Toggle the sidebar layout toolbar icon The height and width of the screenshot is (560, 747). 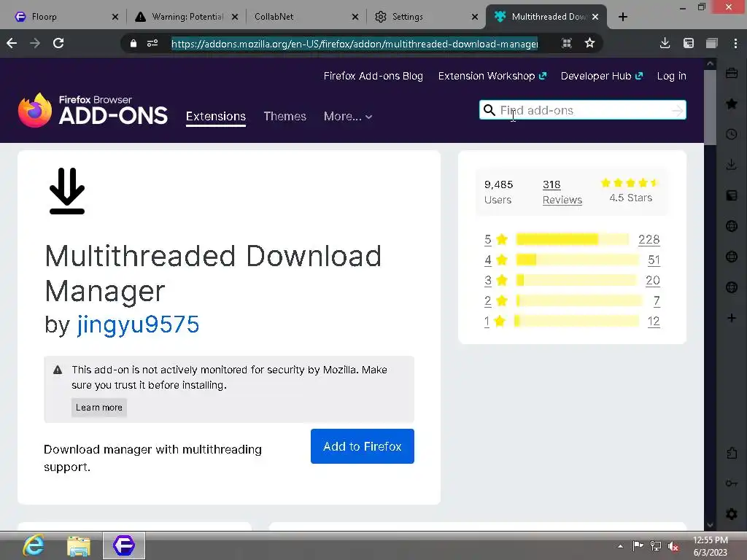pos(689,43)
